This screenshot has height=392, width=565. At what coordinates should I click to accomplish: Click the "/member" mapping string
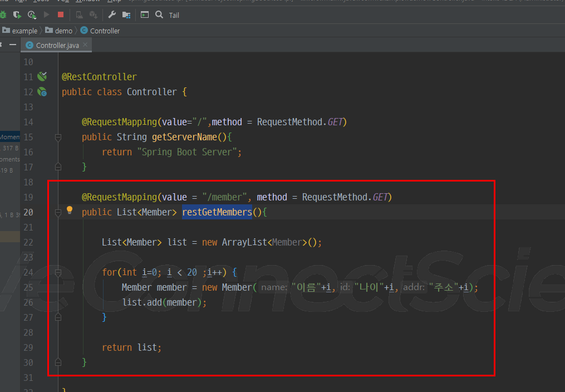coord(224,197)
